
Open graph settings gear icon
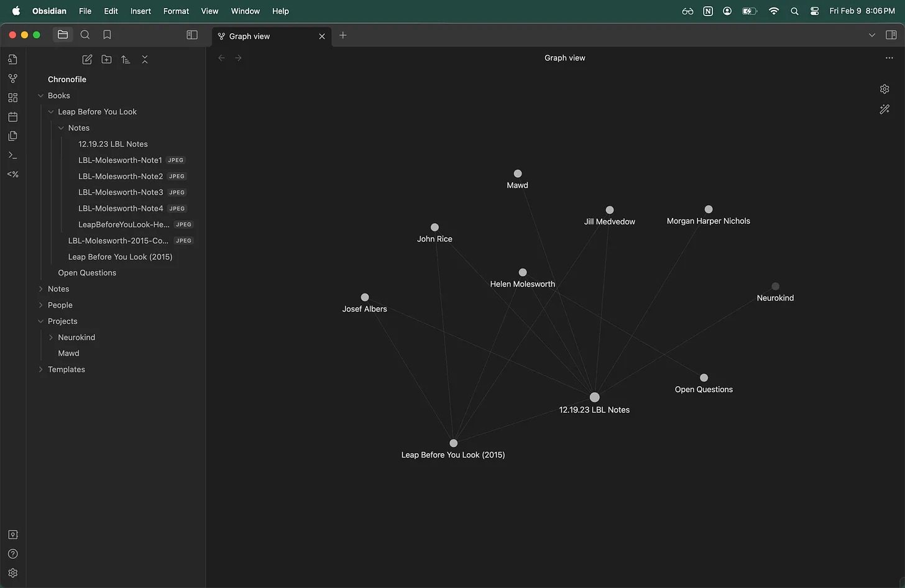pyautogui.click(x=884, y=89)
